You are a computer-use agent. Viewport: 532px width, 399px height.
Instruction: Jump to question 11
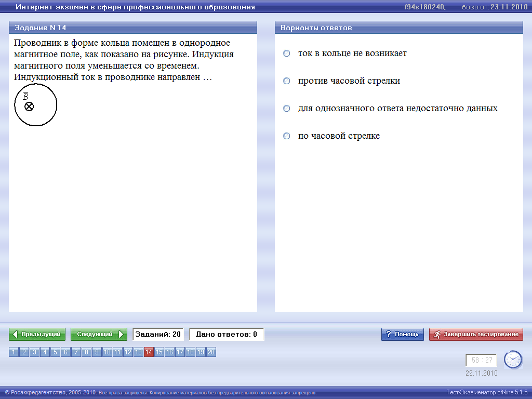click(117, 352)
